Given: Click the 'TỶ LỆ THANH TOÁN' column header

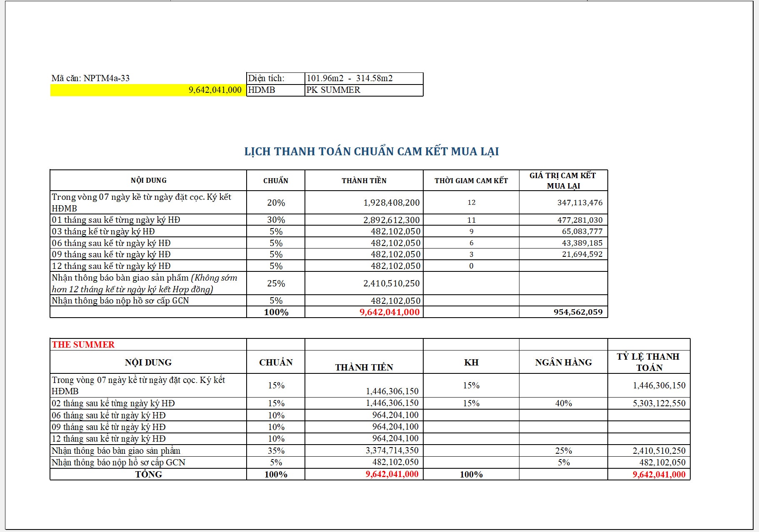Looking at the screenshot, I should [x=648, y=362].
